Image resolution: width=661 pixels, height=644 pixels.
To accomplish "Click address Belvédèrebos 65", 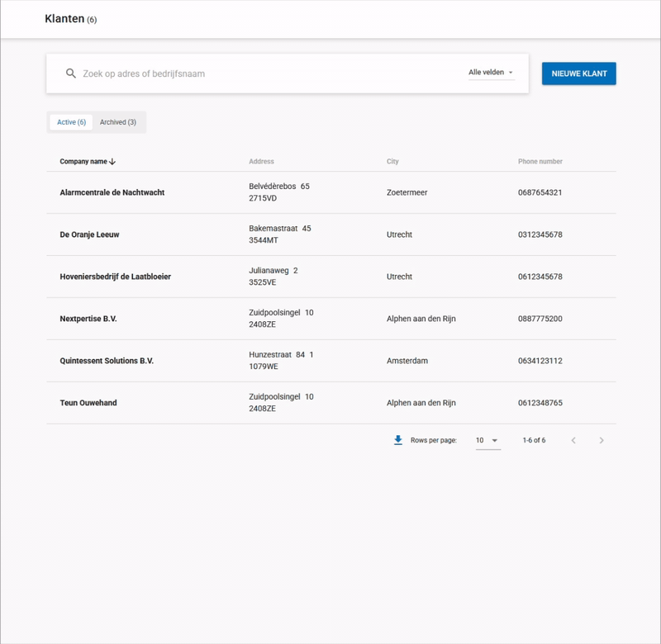I will tap(279, 186).
